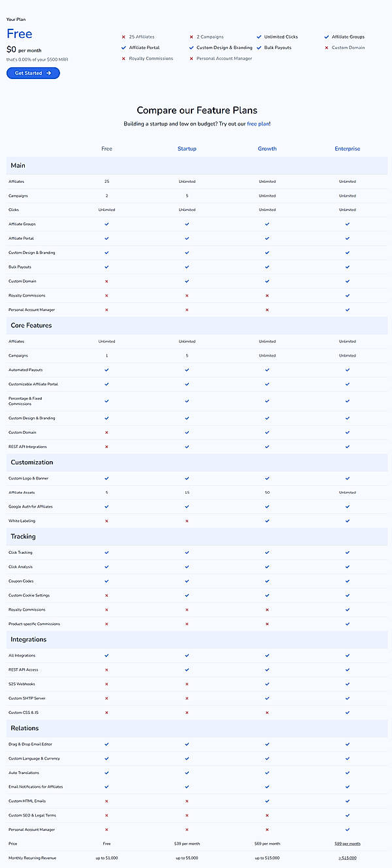This screenshot has width=392, height=868.
Task: Select the Enterprise column header
Action: pos(347,148)
